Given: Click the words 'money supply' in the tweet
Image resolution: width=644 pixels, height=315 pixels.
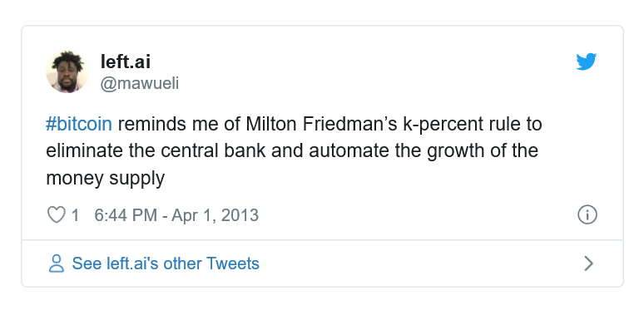Looking at the screenshot, I should 105,179.
